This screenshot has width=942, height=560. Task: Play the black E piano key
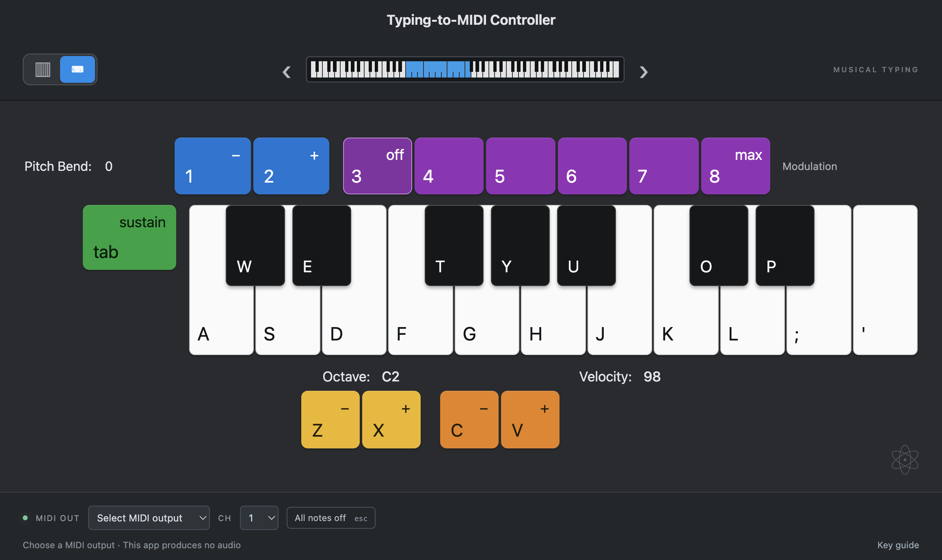click(x=322, y=246)
